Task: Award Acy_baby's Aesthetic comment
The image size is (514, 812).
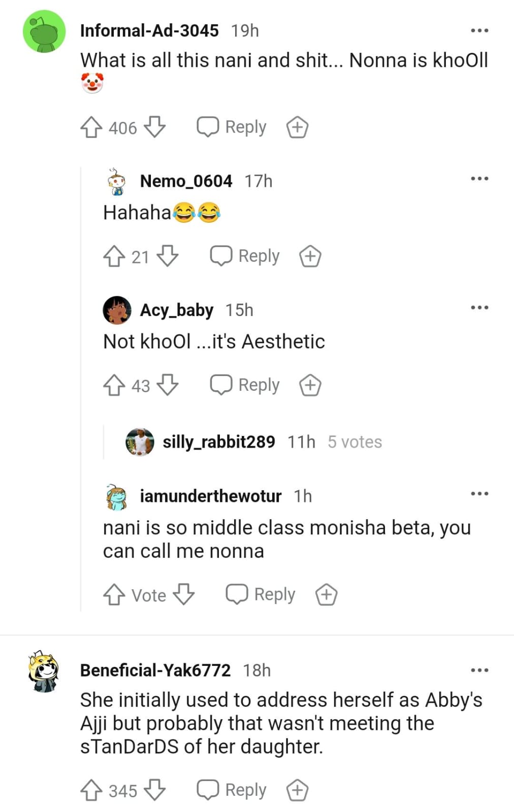Action: coord(310,385)
